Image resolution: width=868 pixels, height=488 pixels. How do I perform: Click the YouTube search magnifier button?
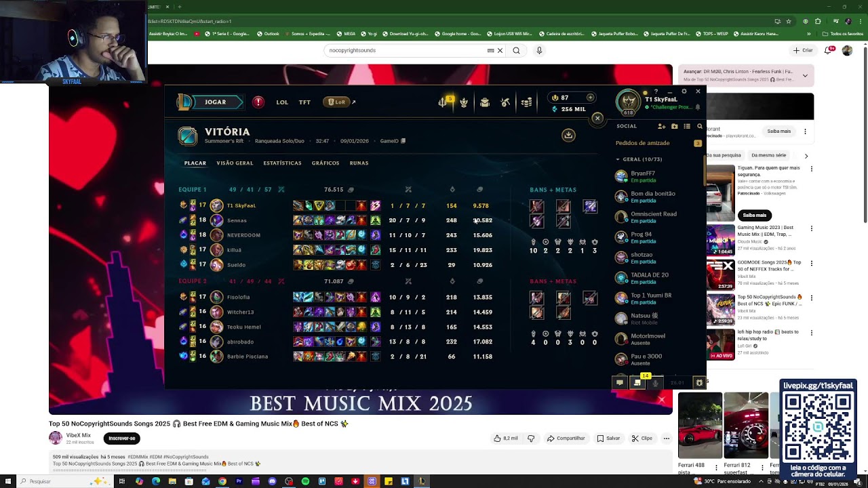pos(516,50)
